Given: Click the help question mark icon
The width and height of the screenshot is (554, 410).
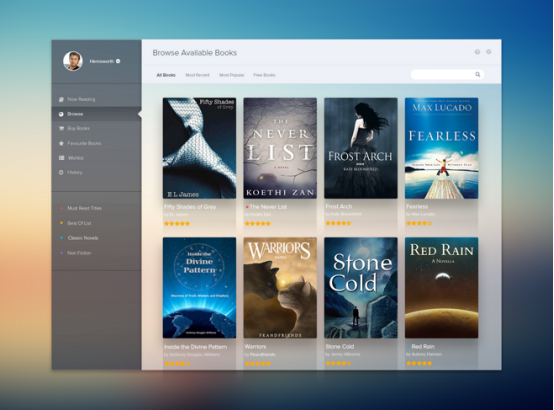Looking at the screenshot, I should point(477,52).
